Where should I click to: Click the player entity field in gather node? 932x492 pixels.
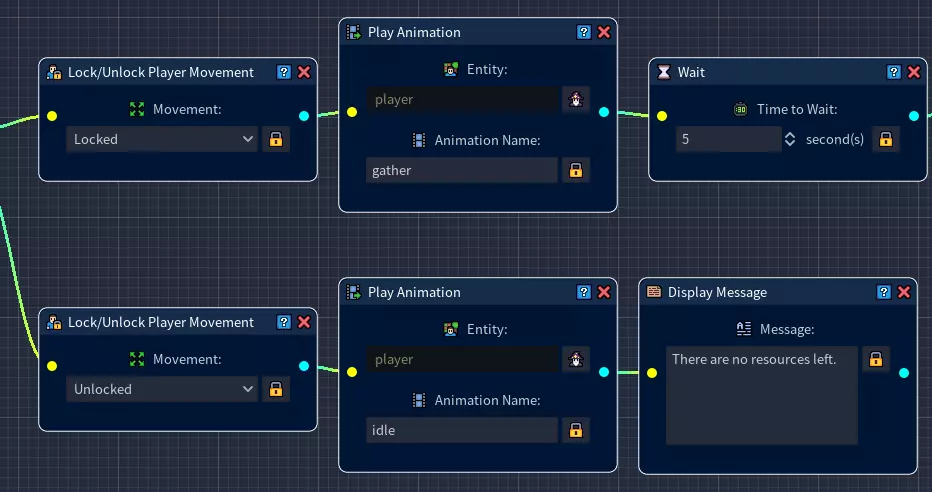click(462, 99)
